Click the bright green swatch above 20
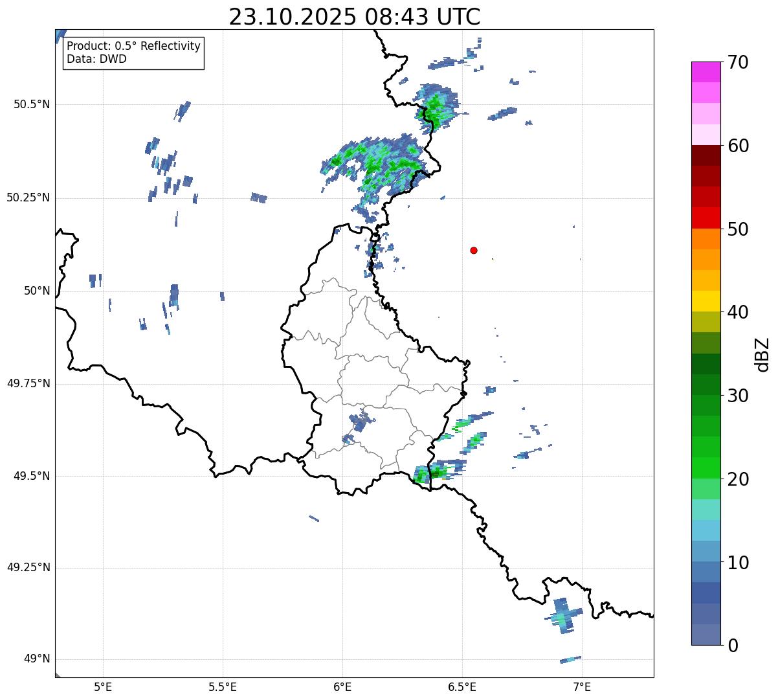The width and height of the screenshot is (778, 700). (706, 468)
